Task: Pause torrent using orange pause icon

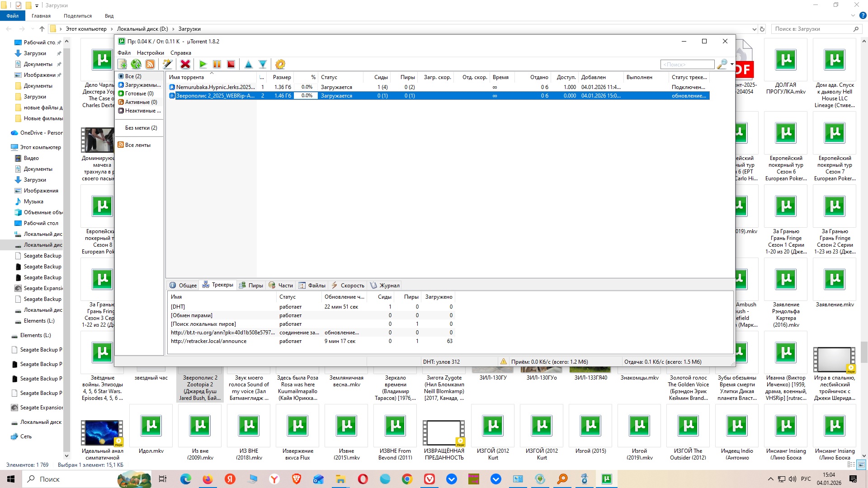Action: point(217,64)
